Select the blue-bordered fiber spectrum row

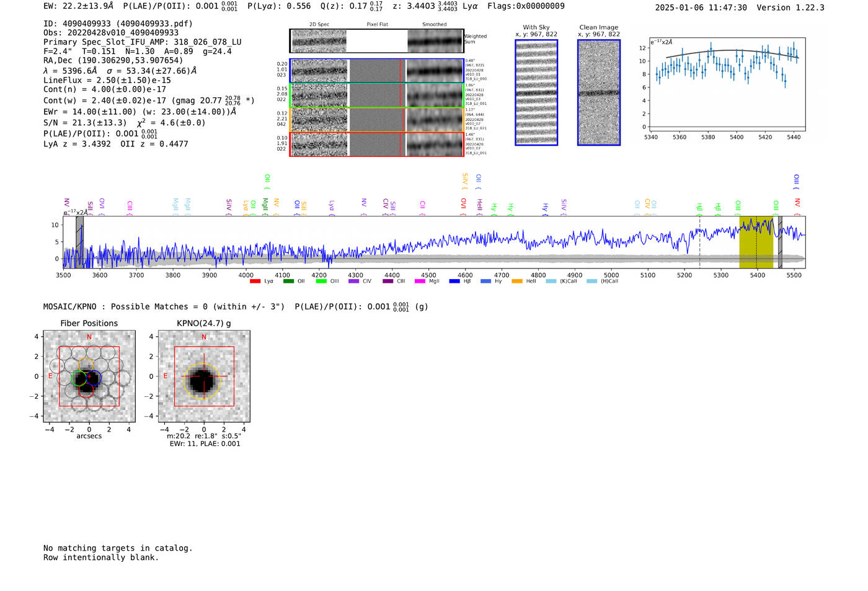click(377, 71)
